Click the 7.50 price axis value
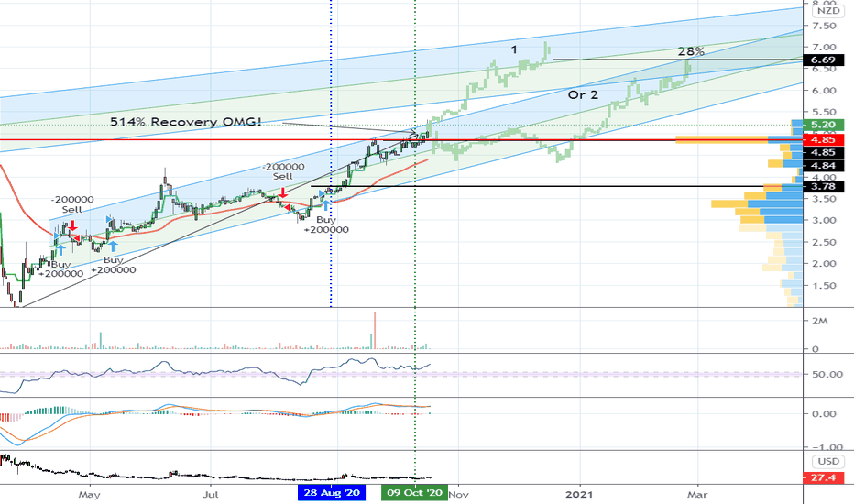This screenshot has width=854, height=504. tap(824, 26)
